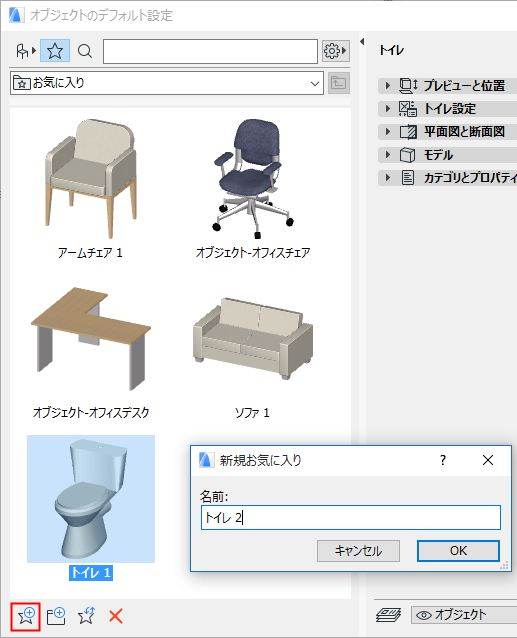
Task: Click the Archicad logo in 新規お気に入り title
Action: (206, 460)
